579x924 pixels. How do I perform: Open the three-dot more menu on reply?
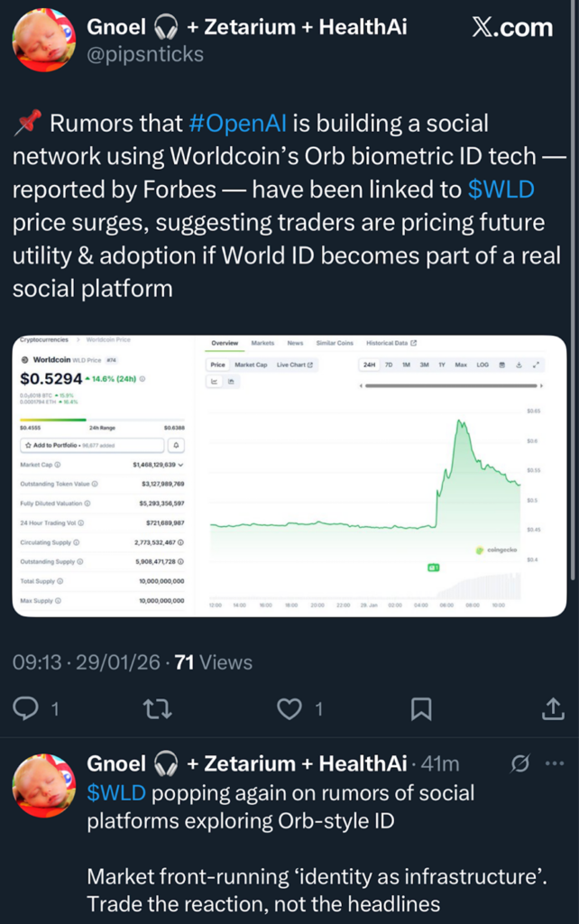[x=555, y=764]
